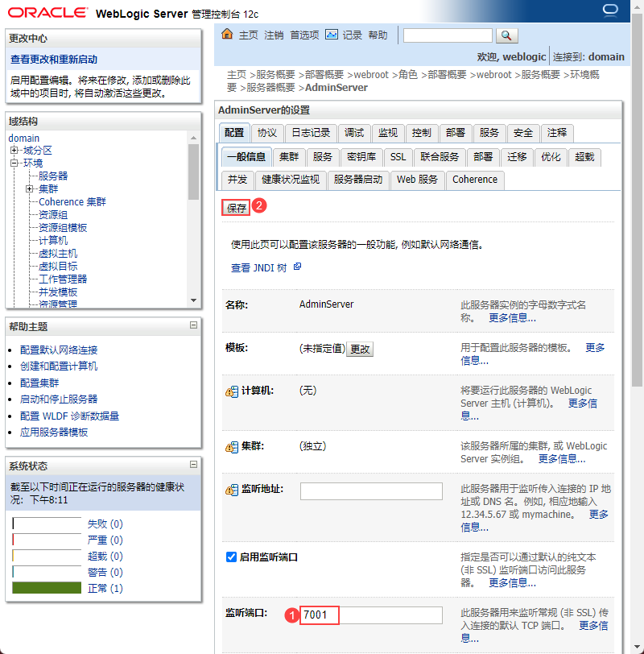
Task: Select the 联合服务 sub-tab
Action: pos(440,157)
